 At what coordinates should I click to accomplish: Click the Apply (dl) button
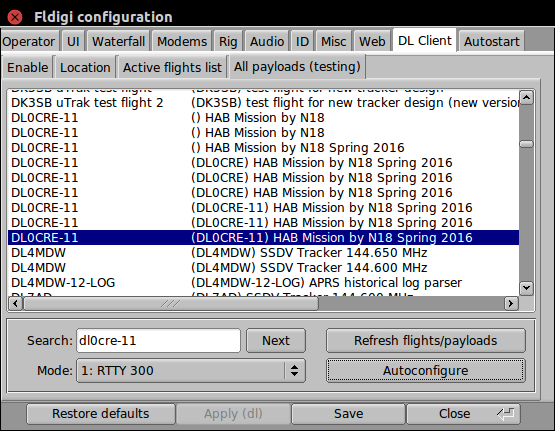[x=233, y=414]
